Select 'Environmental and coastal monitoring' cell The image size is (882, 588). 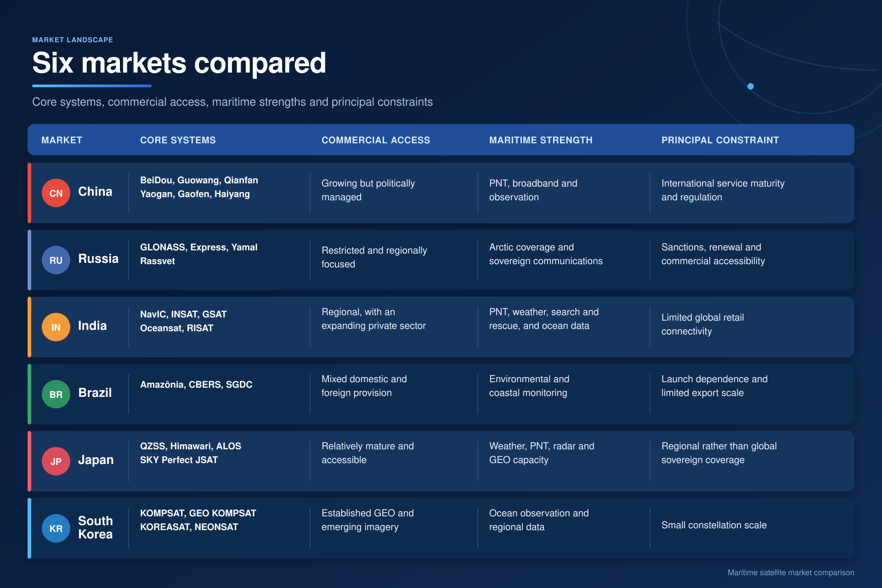(529, 386)
